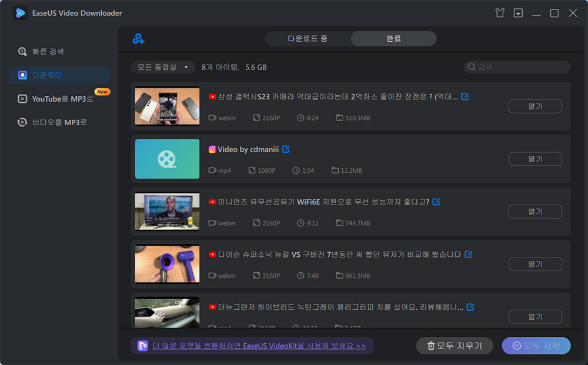The image size is (588, 365).
Task: Click the 모두 지우기 button
Action: click(455, 346)
